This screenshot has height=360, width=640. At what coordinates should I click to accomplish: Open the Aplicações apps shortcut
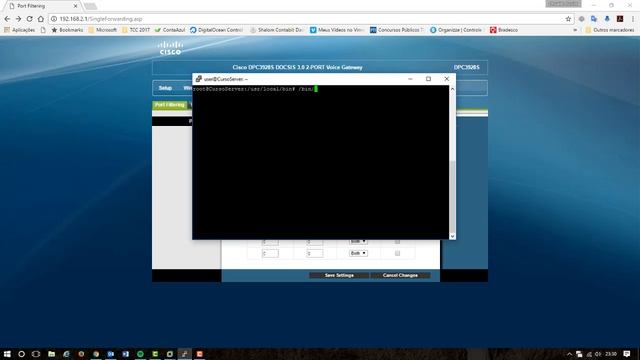click(20, 30)
